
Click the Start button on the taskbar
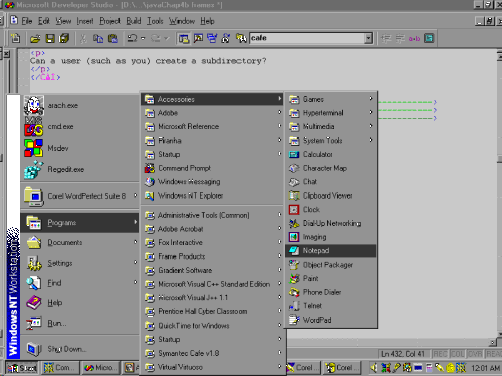(22, 368)
